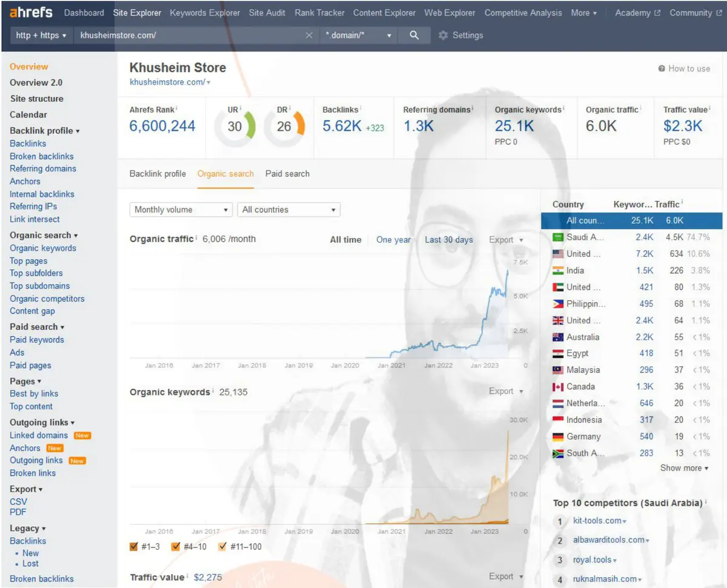This screenshot has width=727, height=588.
Task: Open competitor kit-tools.com
Action: pos(597,521)
